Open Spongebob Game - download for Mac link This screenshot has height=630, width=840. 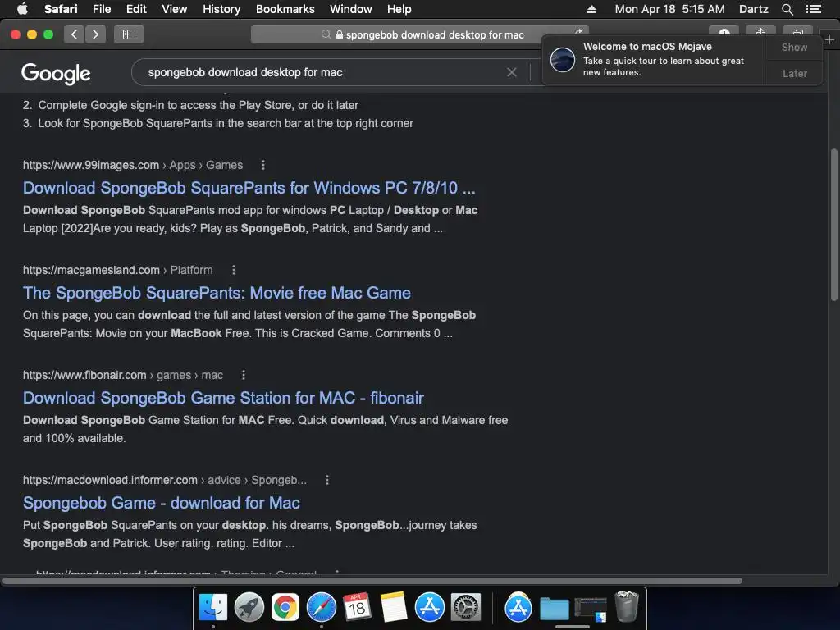click(x=162, y=503)
